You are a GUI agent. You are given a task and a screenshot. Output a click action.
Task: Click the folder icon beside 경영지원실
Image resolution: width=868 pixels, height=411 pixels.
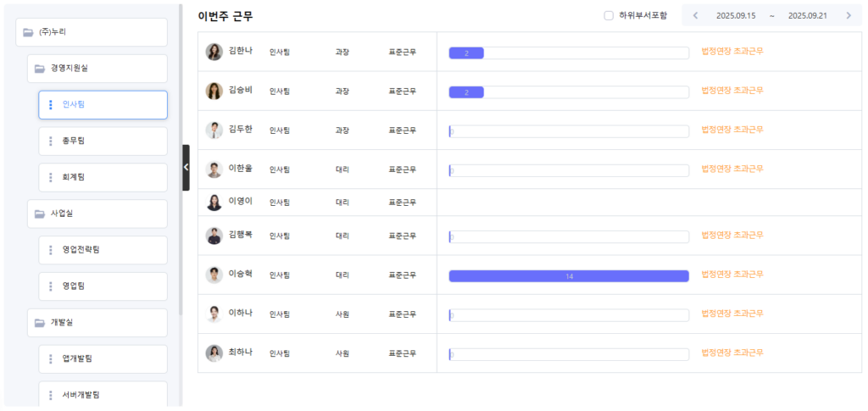click(39, 69)
